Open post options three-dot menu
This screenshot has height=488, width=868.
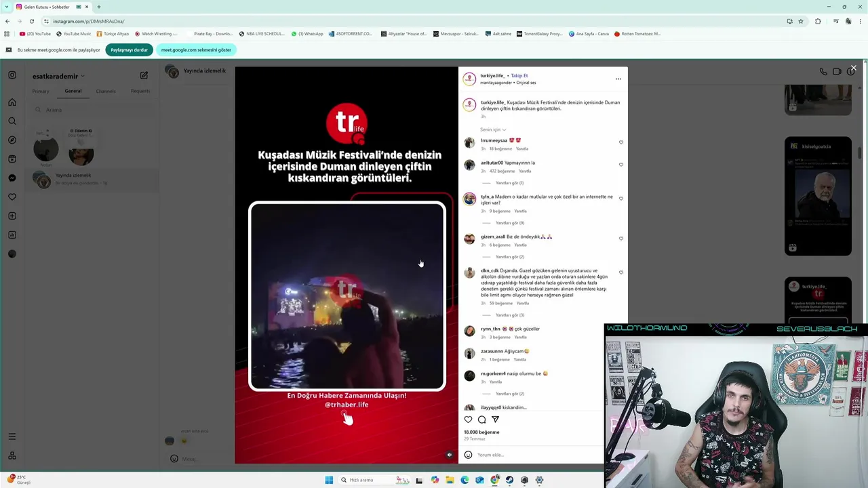pyautogui.click(x=618, y=79)
